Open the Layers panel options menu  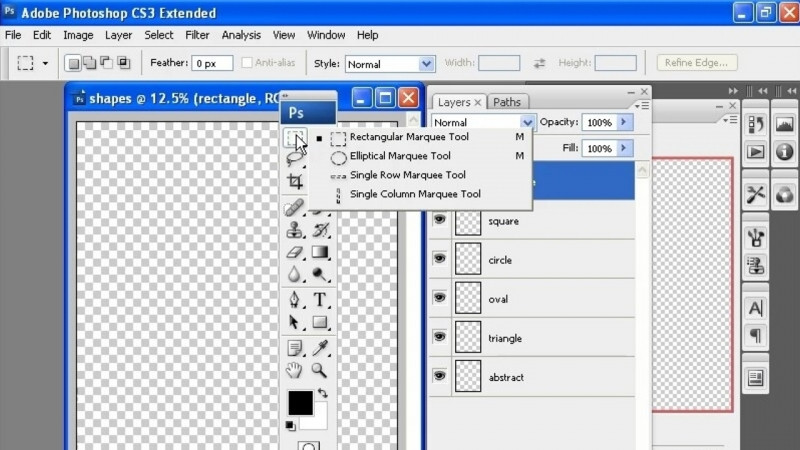642,106
